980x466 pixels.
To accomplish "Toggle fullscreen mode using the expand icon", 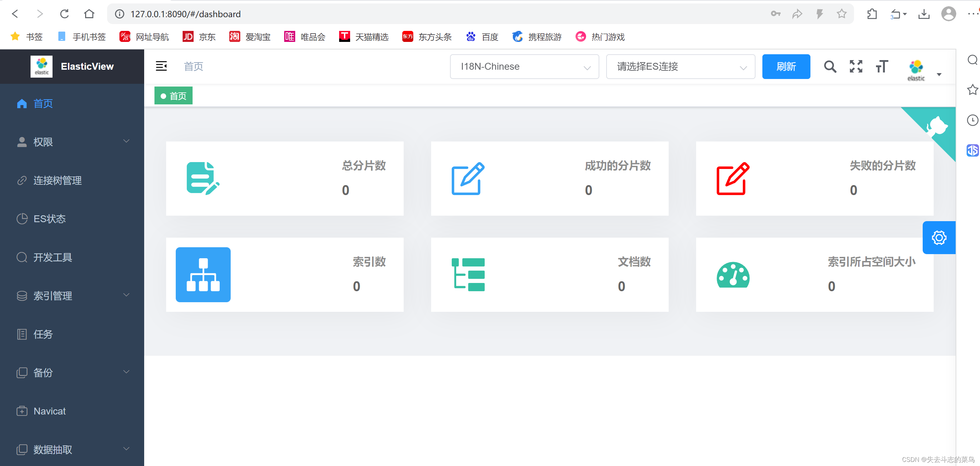I will 856,66.
